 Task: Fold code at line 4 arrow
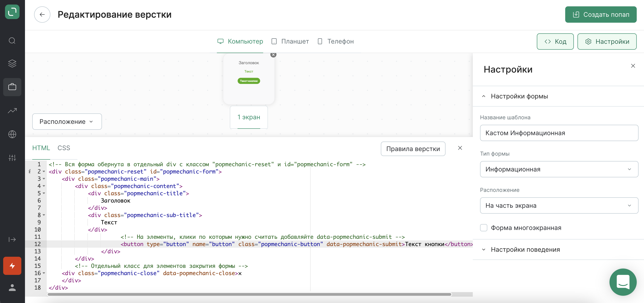point(44,186)
